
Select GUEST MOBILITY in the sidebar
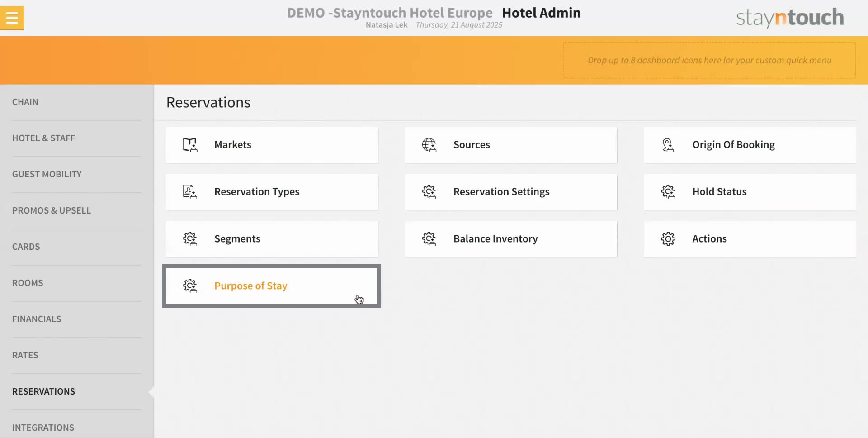(47, 175)
